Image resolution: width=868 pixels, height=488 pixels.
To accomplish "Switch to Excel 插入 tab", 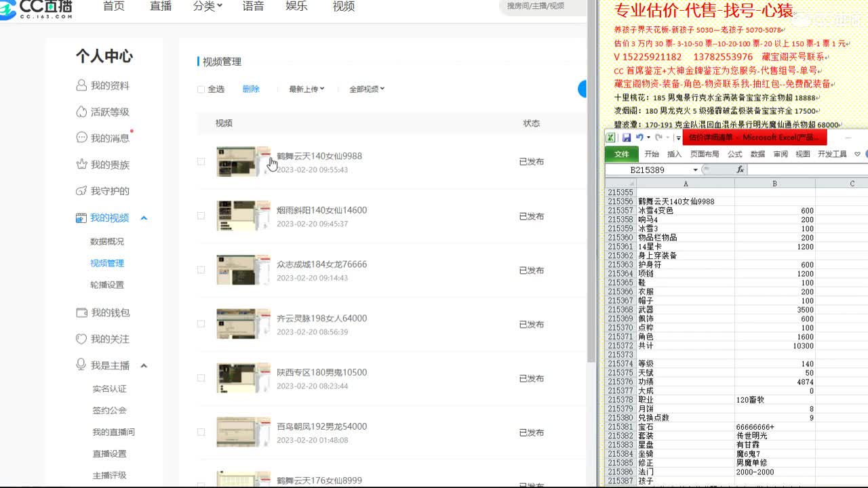I will (x=675, y=154).
